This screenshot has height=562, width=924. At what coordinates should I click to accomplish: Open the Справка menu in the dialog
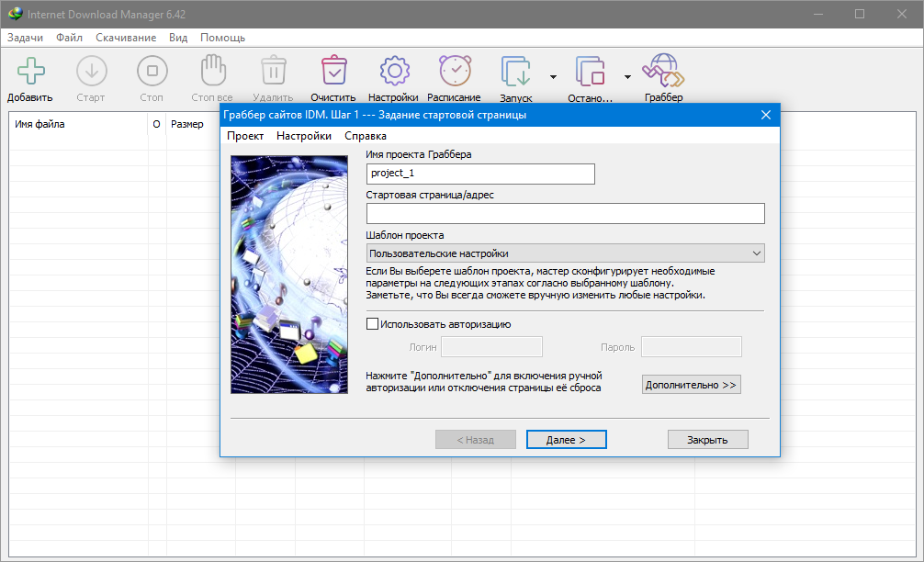[365, 136]
